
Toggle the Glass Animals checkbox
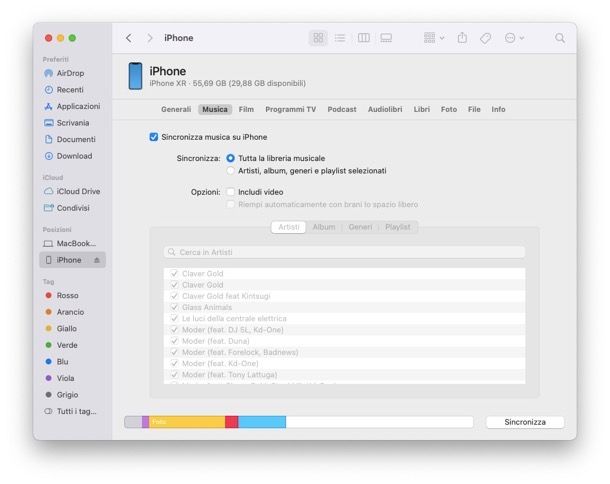[x=174, y=307]
